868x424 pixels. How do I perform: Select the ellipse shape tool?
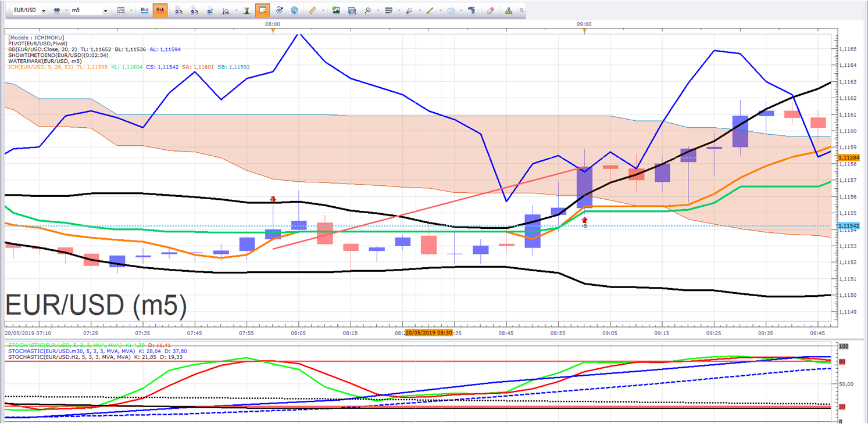click(x=451, y=10)
